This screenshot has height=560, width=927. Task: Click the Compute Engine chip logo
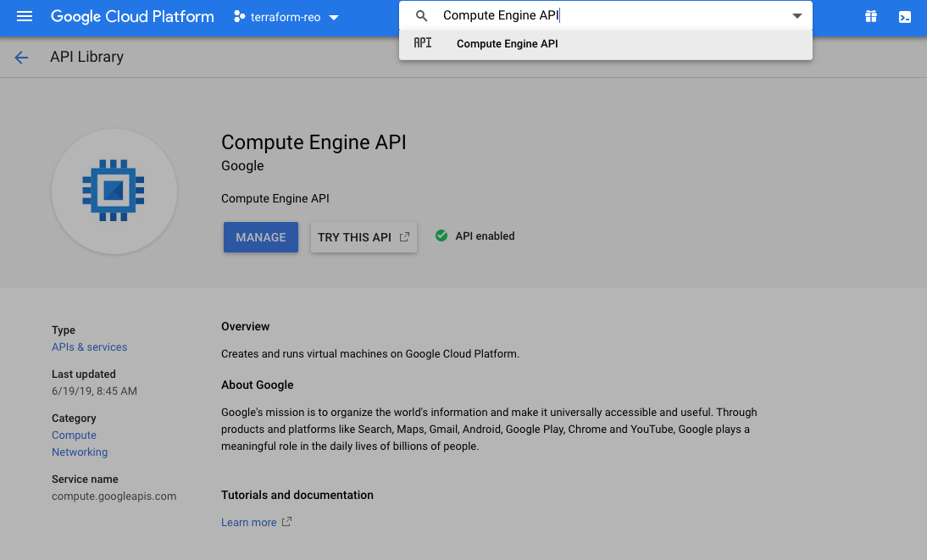tap(114, 191)
